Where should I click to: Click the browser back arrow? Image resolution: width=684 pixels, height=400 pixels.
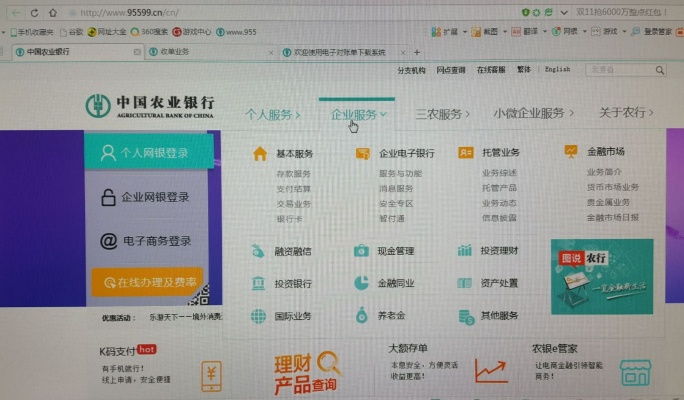[x=17, y=13]
